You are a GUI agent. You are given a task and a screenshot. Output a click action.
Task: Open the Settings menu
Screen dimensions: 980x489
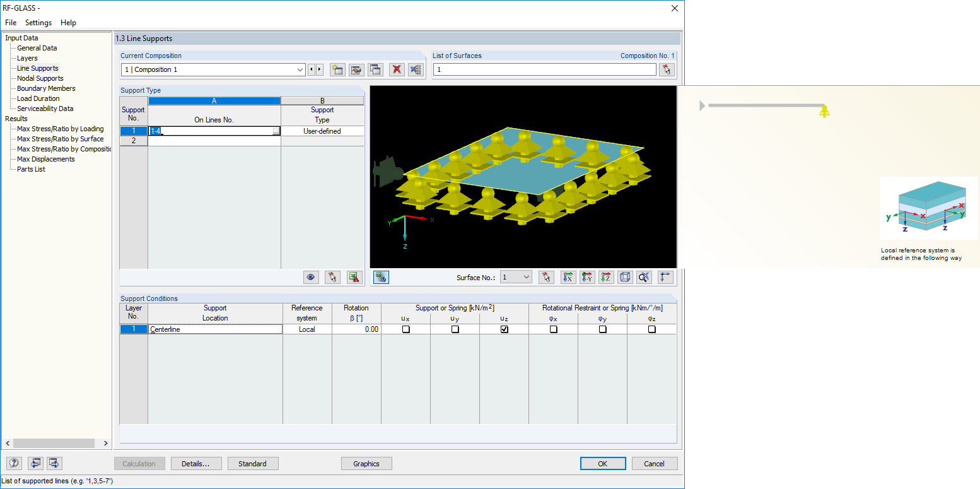pyautogui.click(x=38, y=23)
